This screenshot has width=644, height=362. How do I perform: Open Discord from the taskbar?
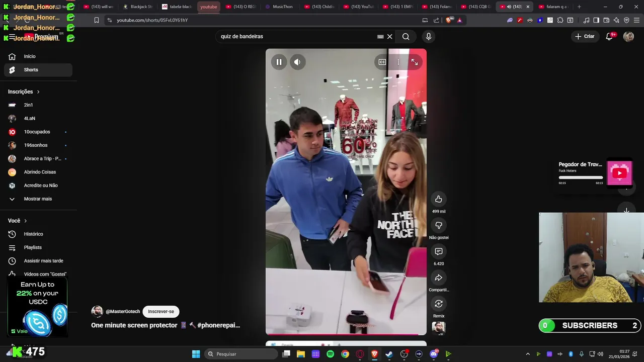tap(434, 354)
